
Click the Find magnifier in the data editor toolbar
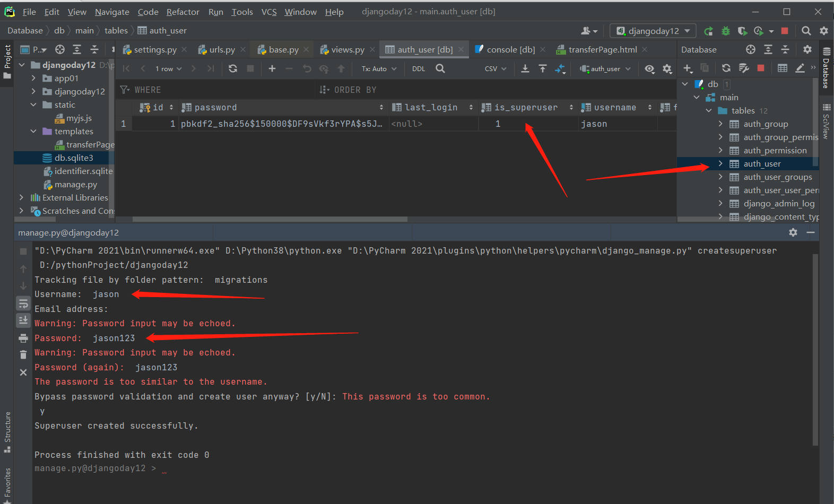(440, 68)
